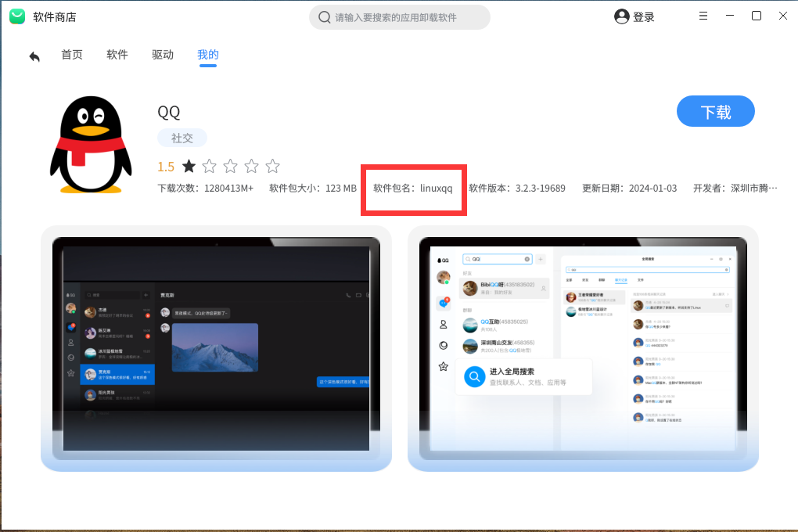Click the Software Store logo icon

17,16
